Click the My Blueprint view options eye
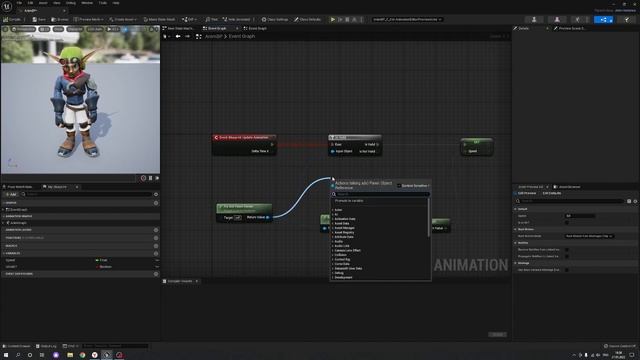640x360 pixels. pos(156,194)
